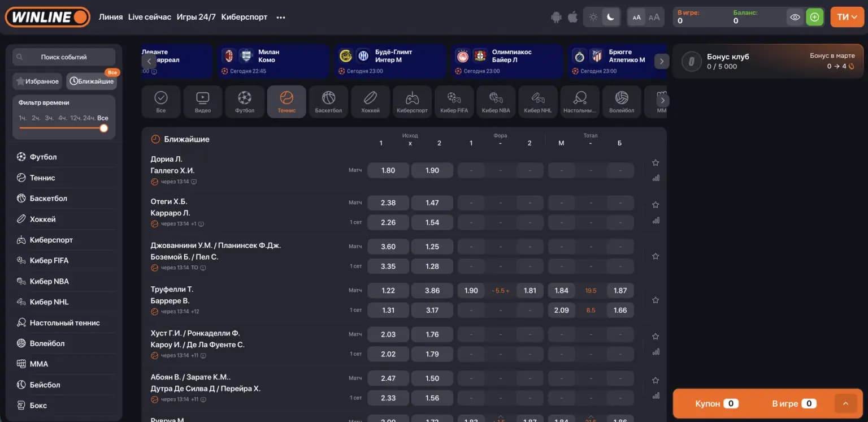Switch to the В игре tab in the coupon bar
868x422 pixels.
pos(793,403)
